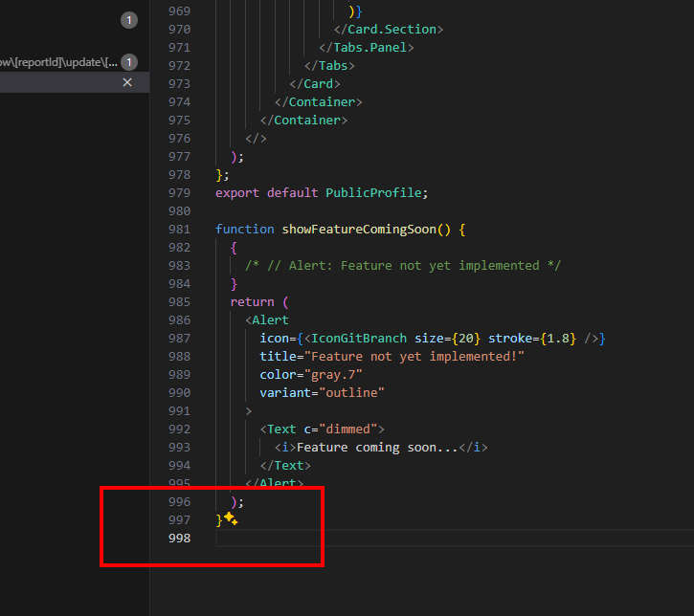The image size is (694, 616).
Task: Click the "gray.7" color value
Action: (x=333, y=375)
